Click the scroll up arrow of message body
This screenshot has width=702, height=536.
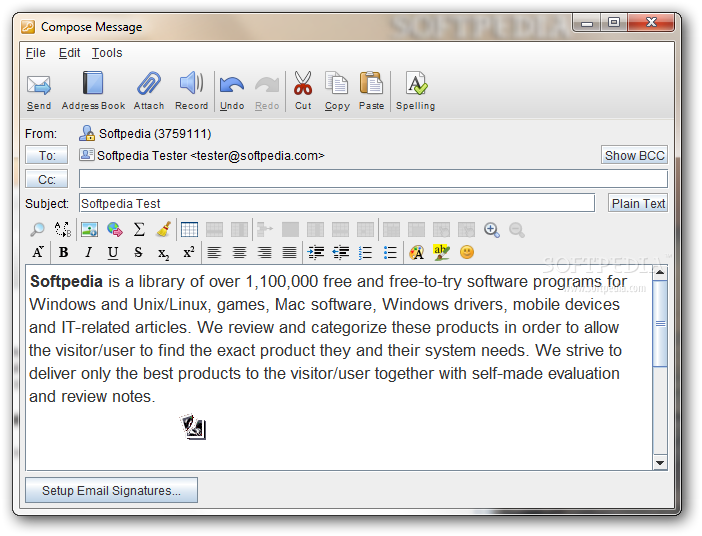pyautogui.click(x=660, y=272)
